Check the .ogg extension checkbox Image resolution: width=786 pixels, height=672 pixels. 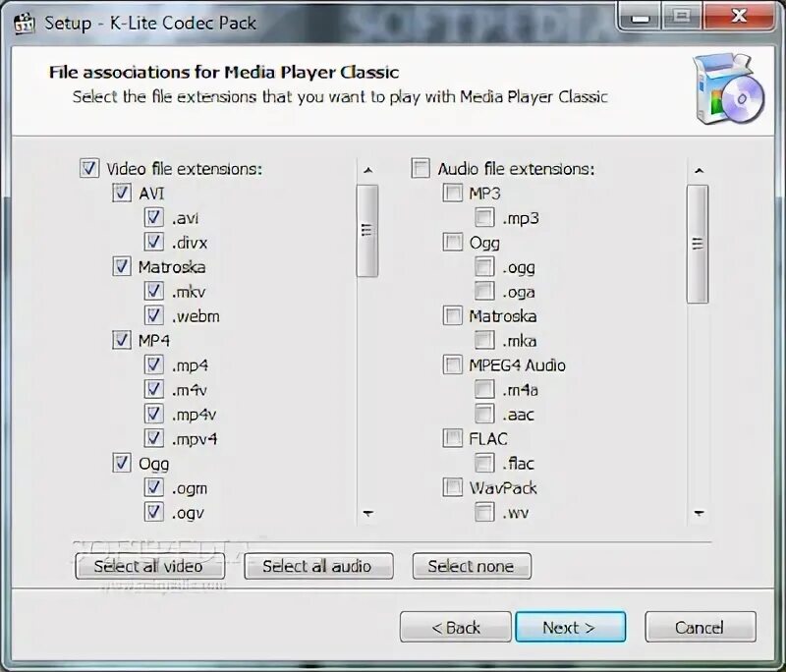484,266
